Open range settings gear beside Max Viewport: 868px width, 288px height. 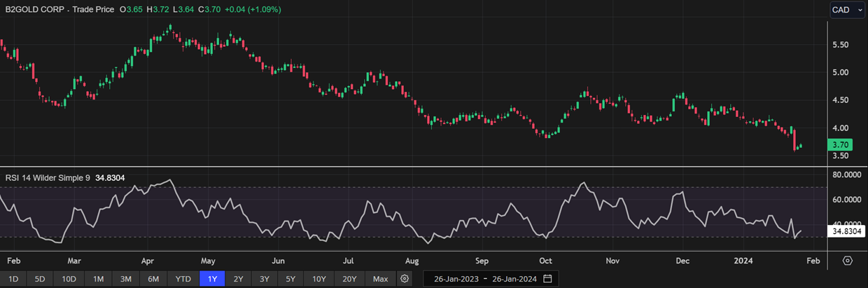pyautogui.click(x=405, y=279)
